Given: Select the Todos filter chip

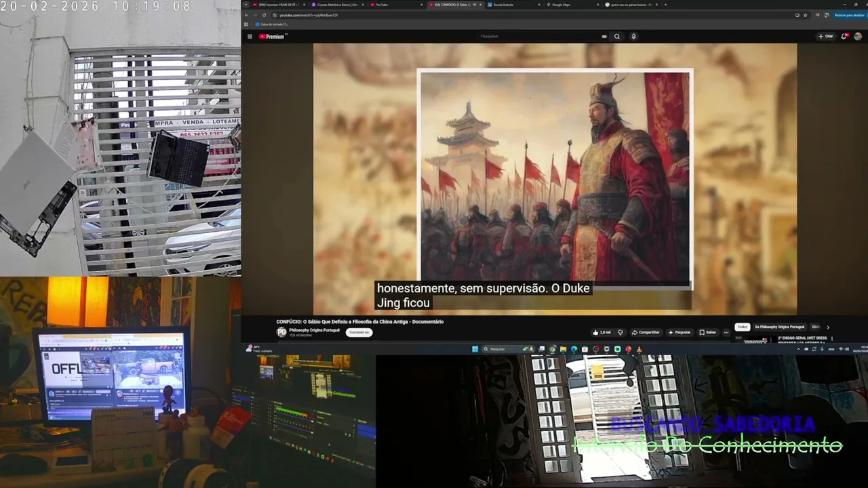Looking at the screenshot, I should tap(743, 327).
